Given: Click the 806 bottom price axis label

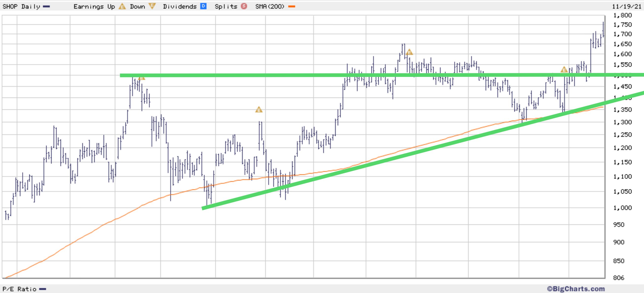Looking at the screenshot, I should (x=618, y=278).
